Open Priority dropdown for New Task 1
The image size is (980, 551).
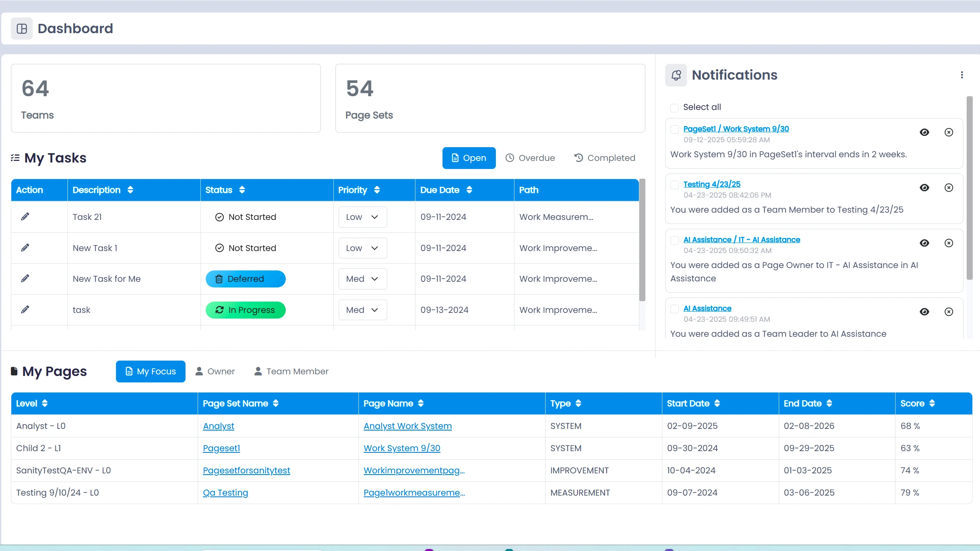click(x=362, y=248)
